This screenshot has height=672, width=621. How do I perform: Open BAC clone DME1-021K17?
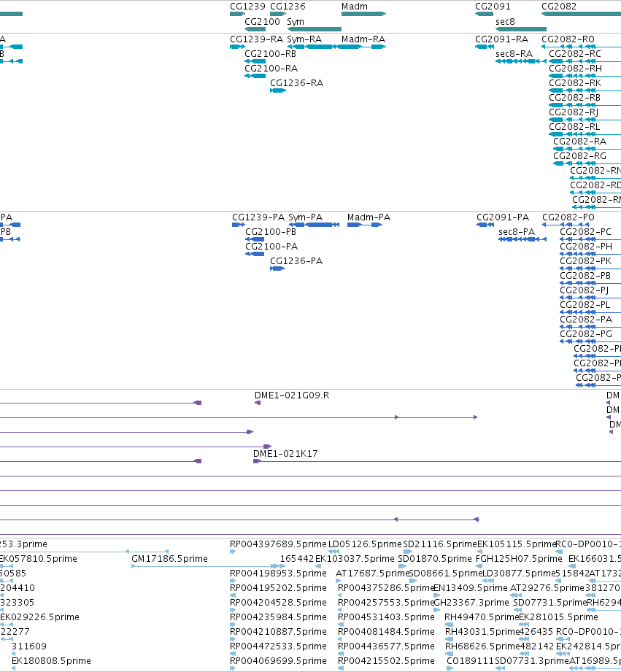point(437,461)
